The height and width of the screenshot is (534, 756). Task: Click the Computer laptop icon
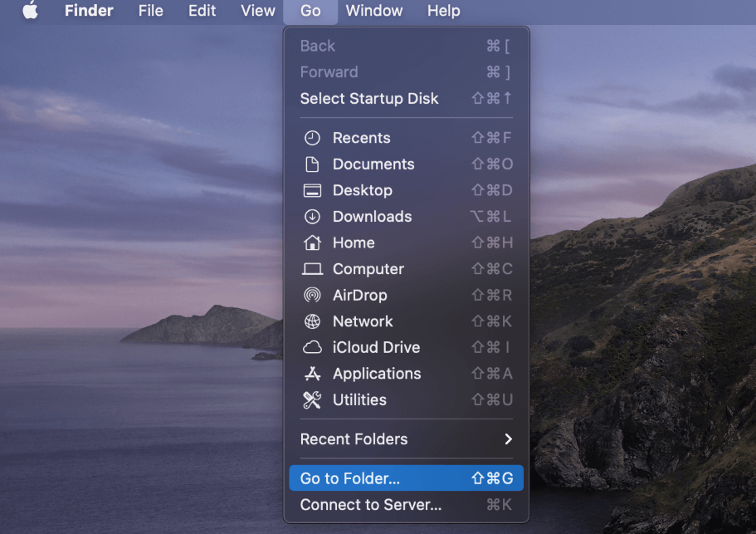[312, 269]
